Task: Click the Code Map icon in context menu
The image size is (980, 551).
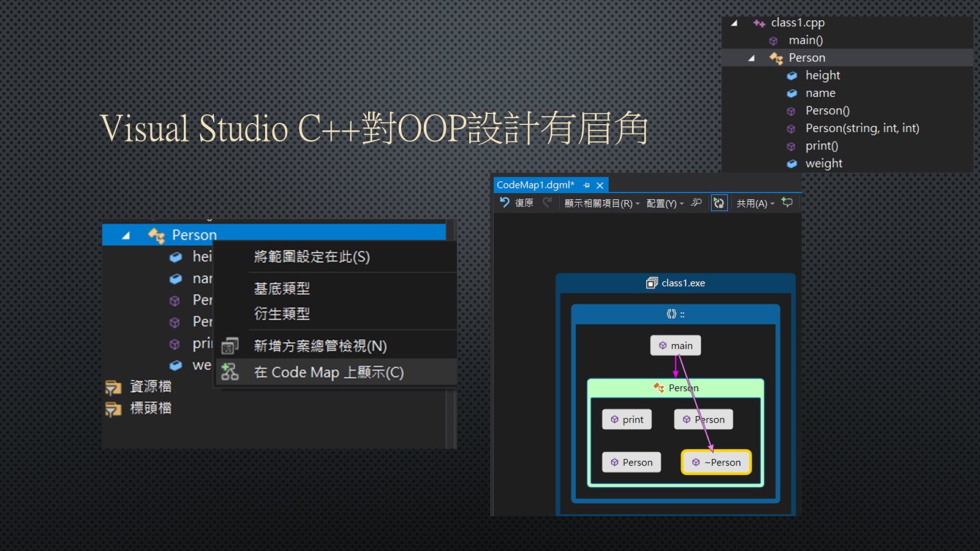Action: click(x=230, y=372)
